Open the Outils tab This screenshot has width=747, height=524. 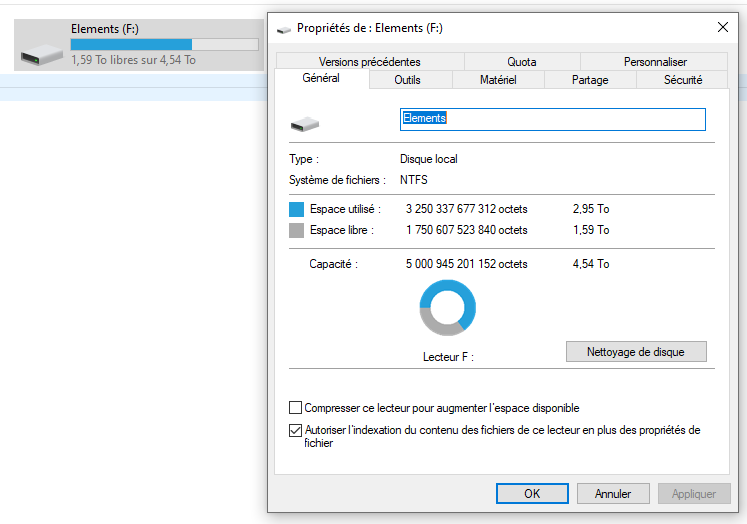click(x=407, y=80)
